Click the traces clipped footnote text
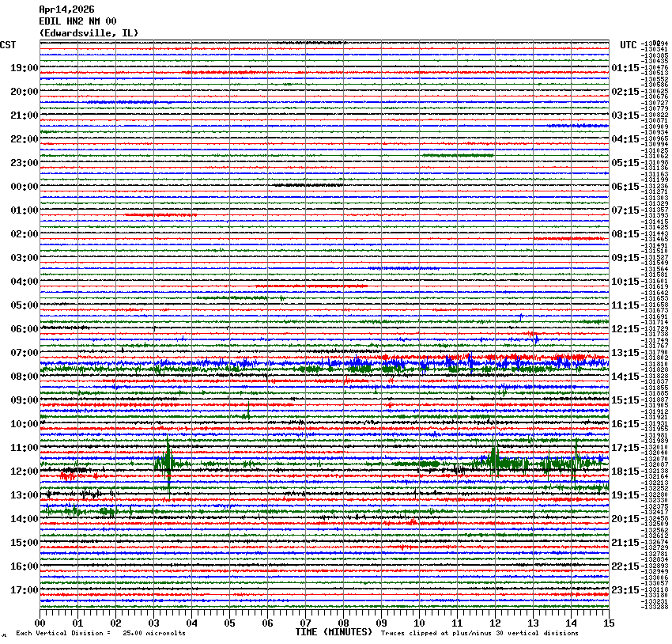Viewport: 672px width, 644px height. pyautogui.click(x=479, y=633)
